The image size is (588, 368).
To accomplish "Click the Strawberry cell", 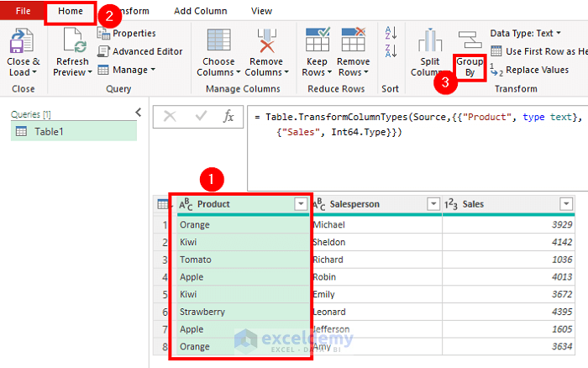I will (x=243, y=312).
